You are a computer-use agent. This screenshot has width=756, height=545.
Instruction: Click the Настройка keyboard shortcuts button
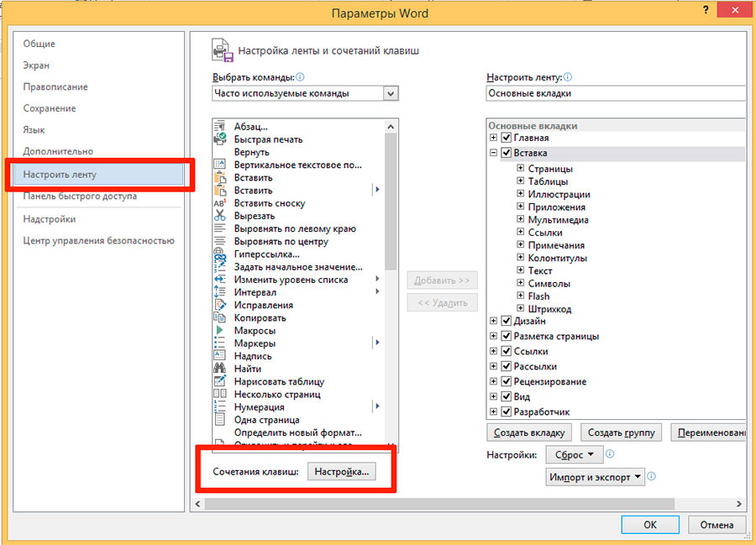(341, 472)
